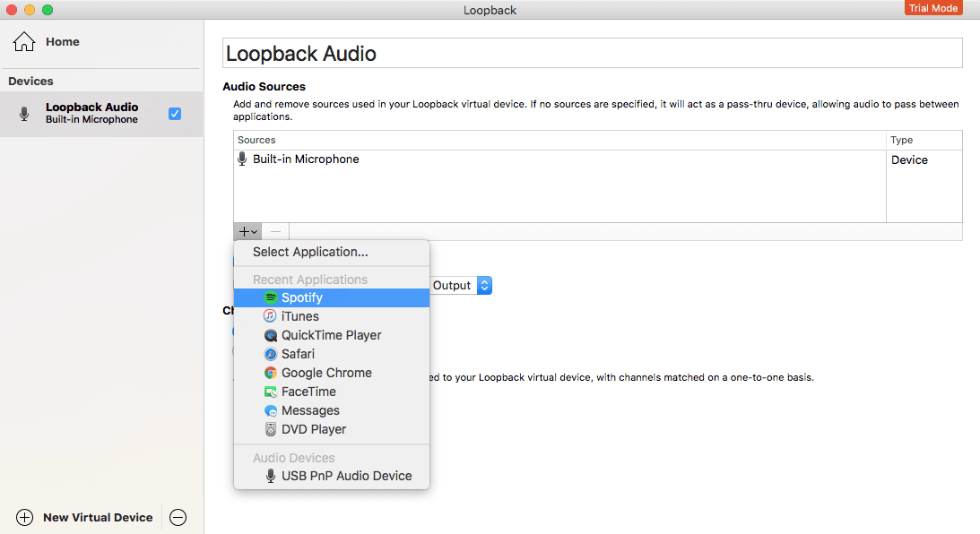Click the Messages bubble icon
Screen dimensions: 980x534
(270, 410)
